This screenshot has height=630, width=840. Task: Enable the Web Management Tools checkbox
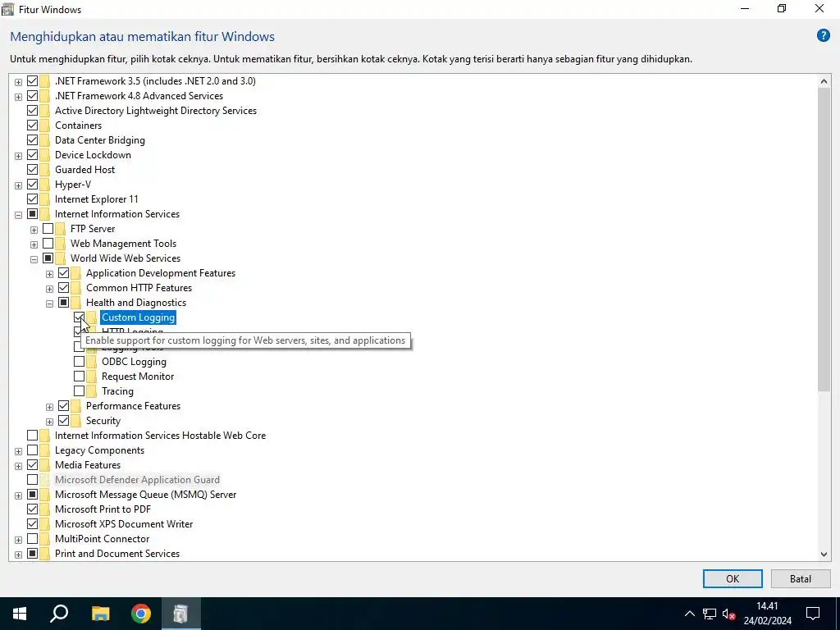tap(48, 244)
